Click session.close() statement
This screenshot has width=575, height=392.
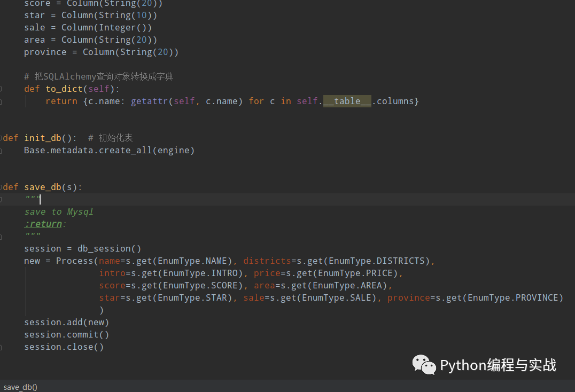coord(64,346)
